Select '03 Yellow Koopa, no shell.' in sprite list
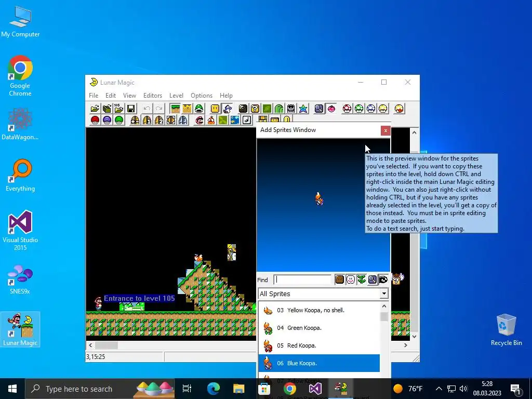The height and width of the screenshot is (399, 532). 319,310
